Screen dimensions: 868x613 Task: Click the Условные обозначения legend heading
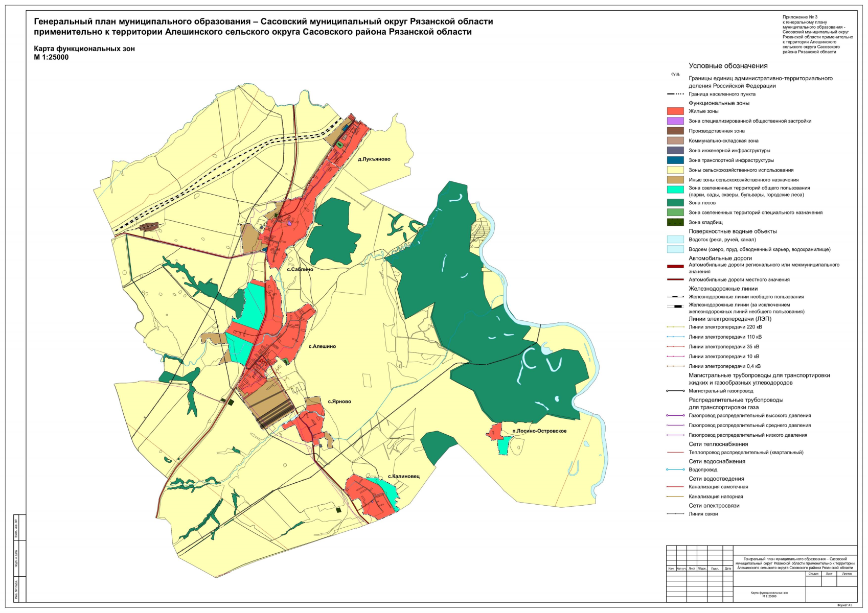tap(728, 66)
